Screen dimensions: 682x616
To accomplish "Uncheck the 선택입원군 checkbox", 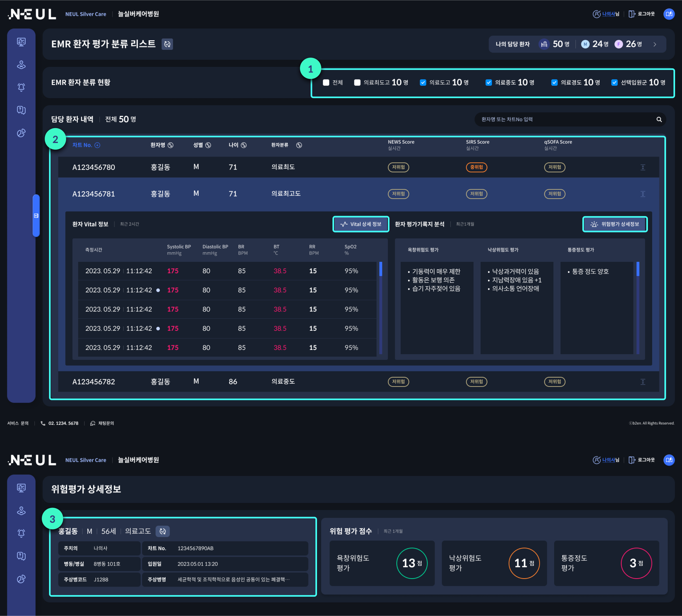I will tap(614, 83).
